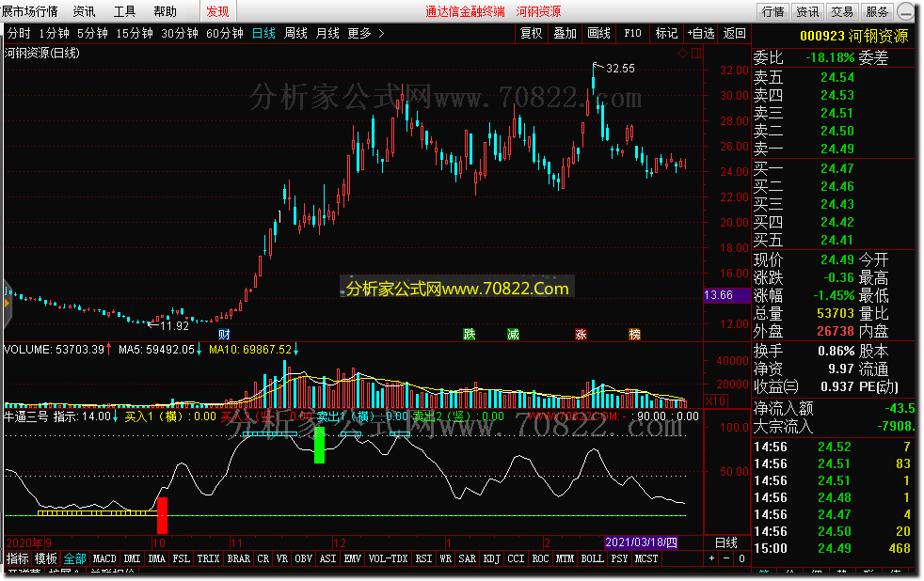Image resolution: width=924 pixels, height=581 pixels.
Task: Select the 5分钟 period
Action: [x=92, y=34]
